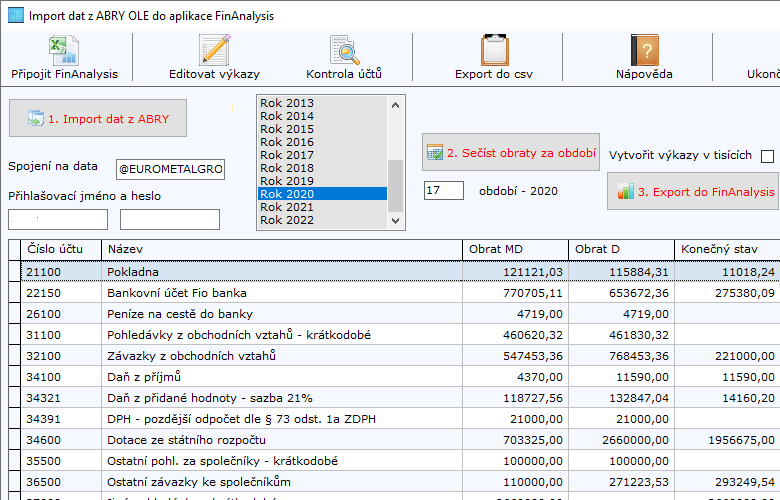This screenshot has height=500, width=780.
Task: Click Ostatní pohl. za společníky - krátkodobé cell
Action: pyautogui.click(x=282, y=461)
